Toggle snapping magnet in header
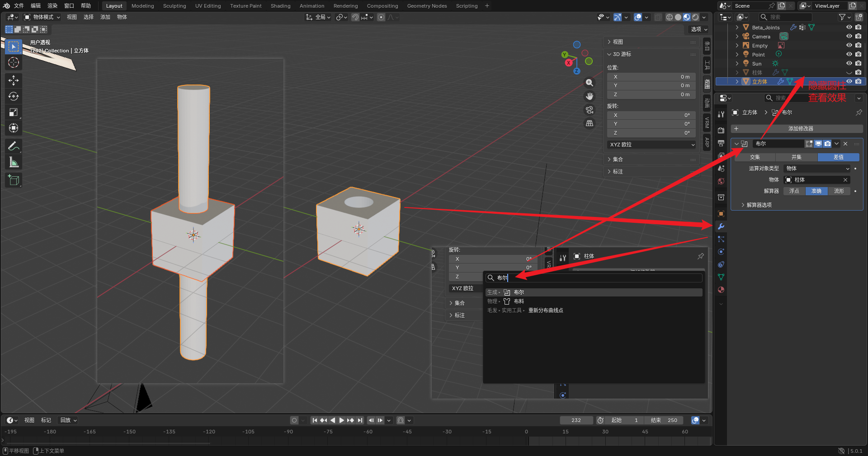The height and width of the screenshot is (456, 868). (355, 17)
